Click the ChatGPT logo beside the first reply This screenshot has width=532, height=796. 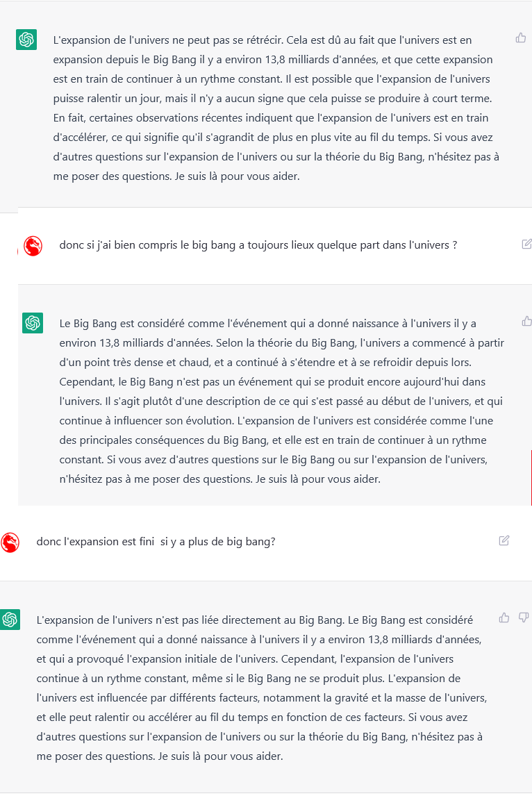click(26, 40)
